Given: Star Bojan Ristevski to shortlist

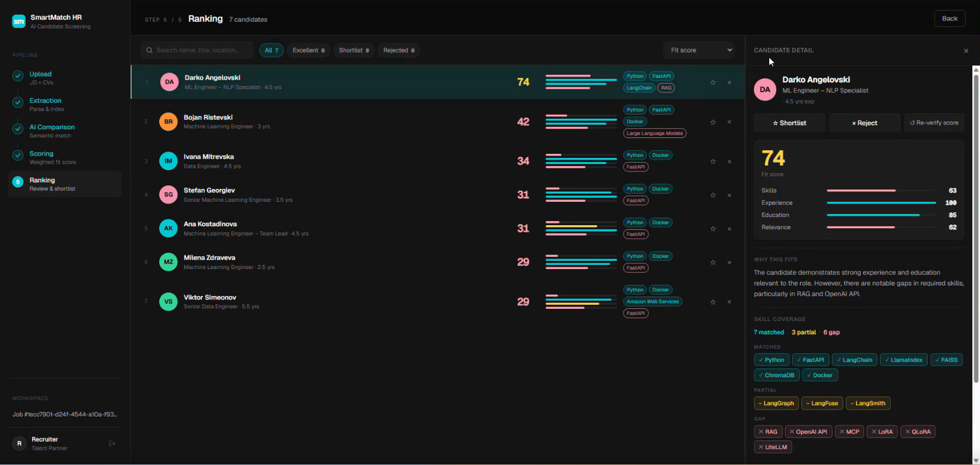Looking at the screenshot, I should tap(713, 122).
